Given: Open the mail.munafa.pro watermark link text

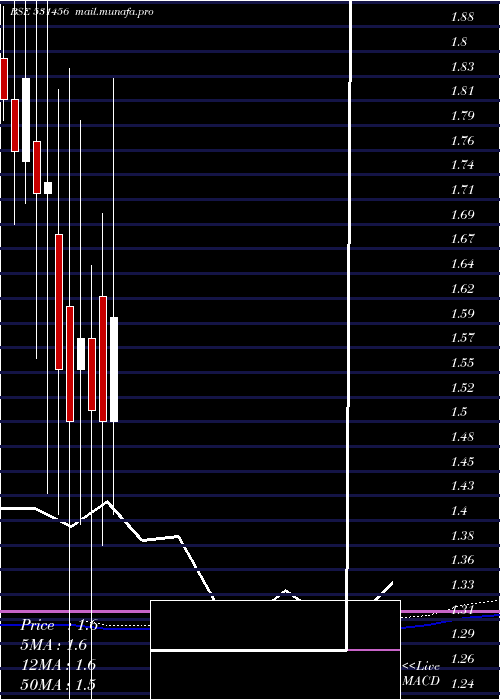Looking at the screenshot, I should [x=115, y=12].
